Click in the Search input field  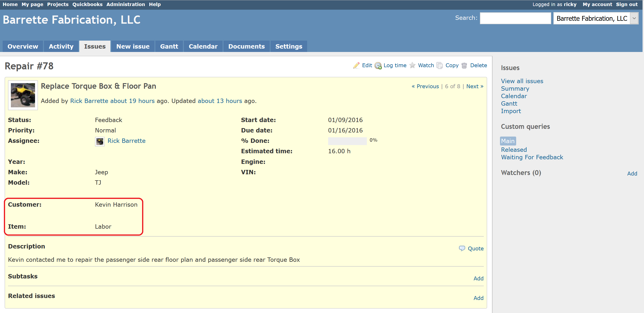(515, 19)
